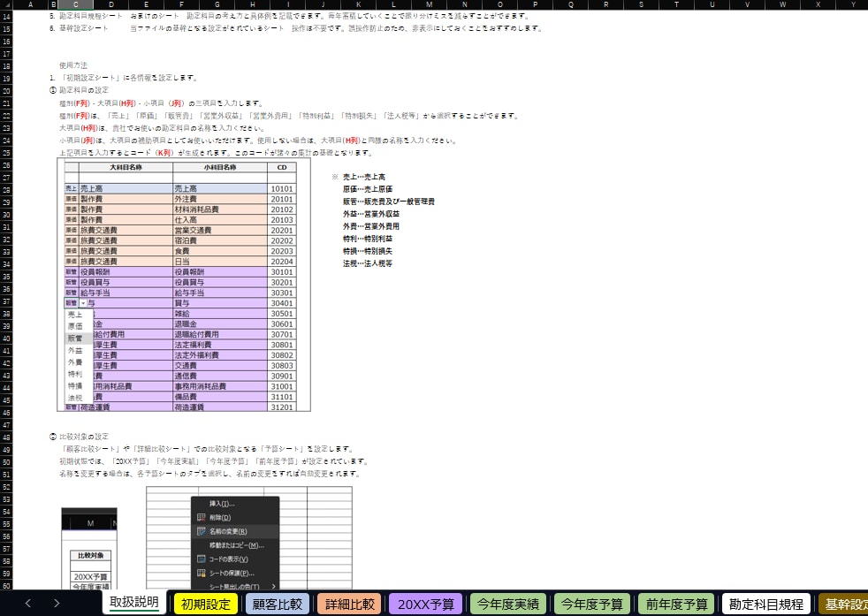Select the picture showing 名前の変更 context menu
This screenshot has height=616, width=868.
pyautogui.click(x=249, y=537)
